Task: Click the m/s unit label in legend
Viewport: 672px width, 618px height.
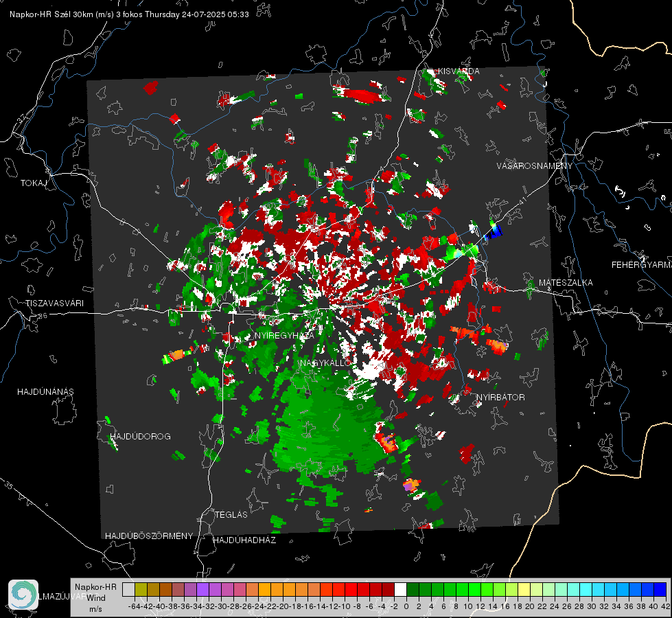Action: click(x=95, y=609)
